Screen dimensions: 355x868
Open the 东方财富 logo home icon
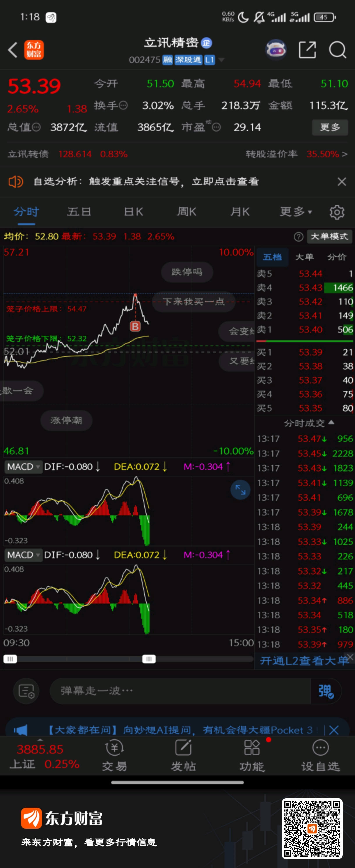tap(34, 50)
